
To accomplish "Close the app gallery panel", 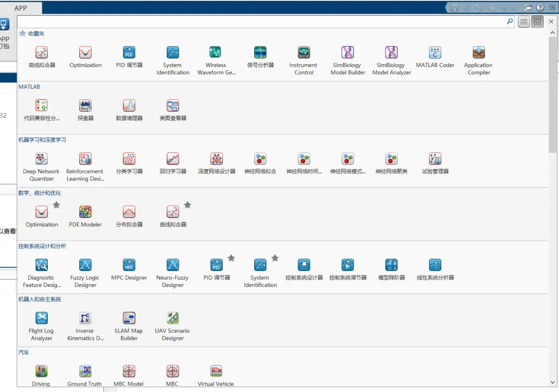I will pyautogui.click(x=551, y=22).
